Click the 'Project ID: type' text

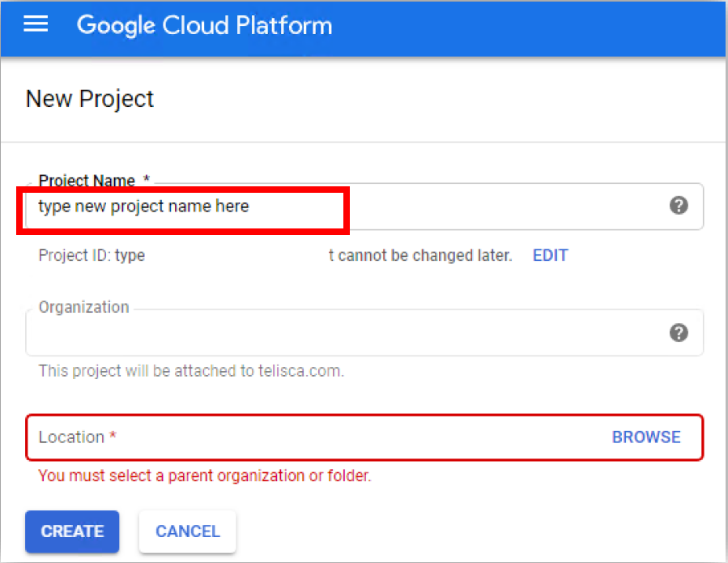pyautogui.click(x=92, y=255)
